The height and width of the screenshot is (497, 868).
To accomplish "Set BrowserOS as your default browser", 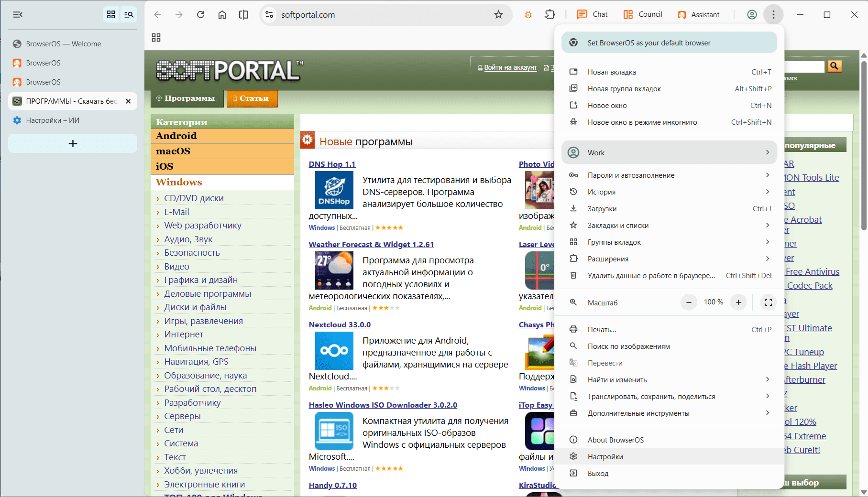I will 669,43.
